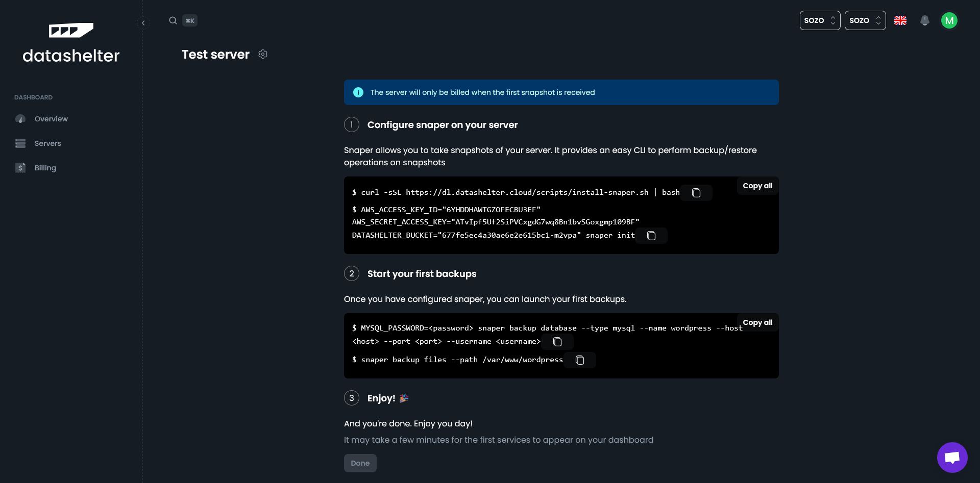This screenshot has height=483, width=980.
Task: Open the Servers section
Action: coord(47,143)
